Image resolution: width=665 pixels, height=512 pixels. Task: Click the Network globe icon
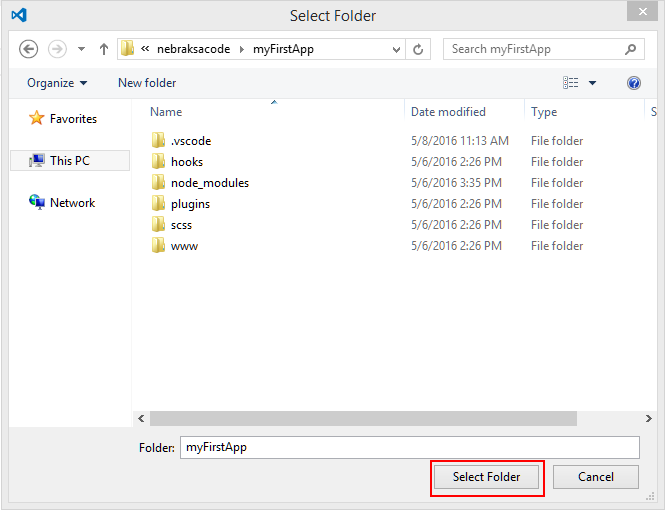click(x=36, y=202)
